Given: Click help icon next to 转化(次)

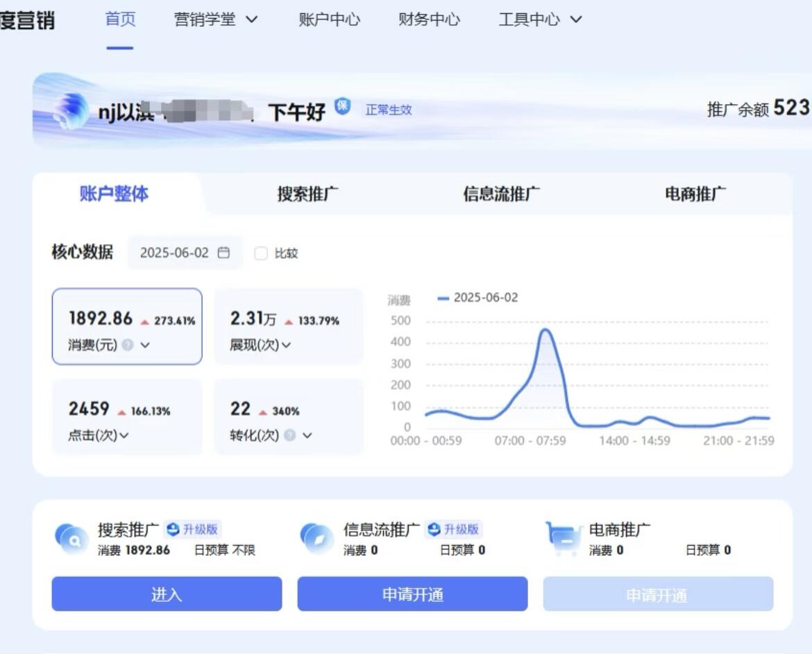Looking at the screenshot, I should pyautogui.click(x=290, y=435).
